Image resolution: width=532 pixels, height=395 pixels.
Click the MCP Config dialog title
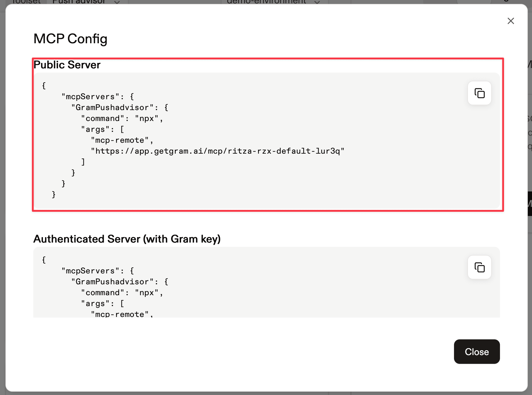click(x=70, y=39)
